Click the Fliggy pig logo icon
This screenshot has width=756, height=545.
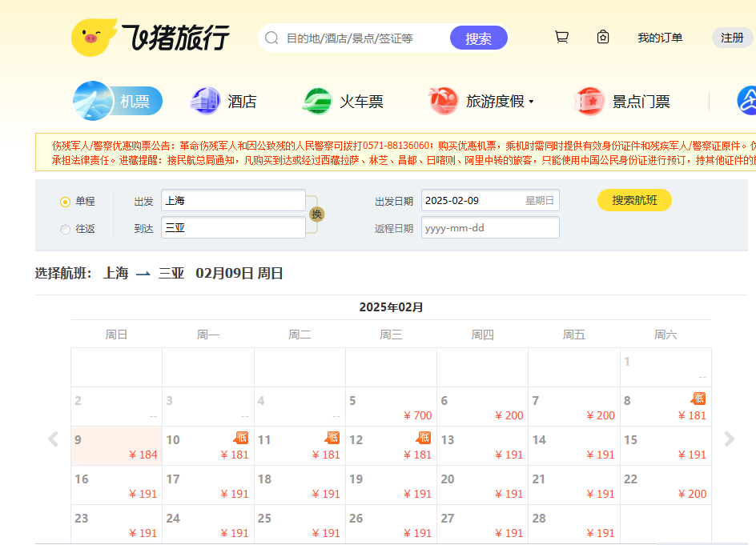(x=94, y=38)
